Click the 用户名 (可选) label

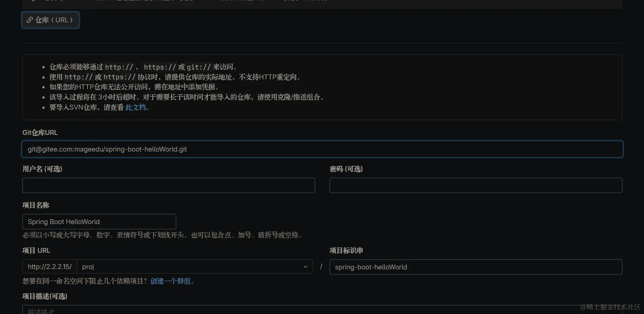42,169
